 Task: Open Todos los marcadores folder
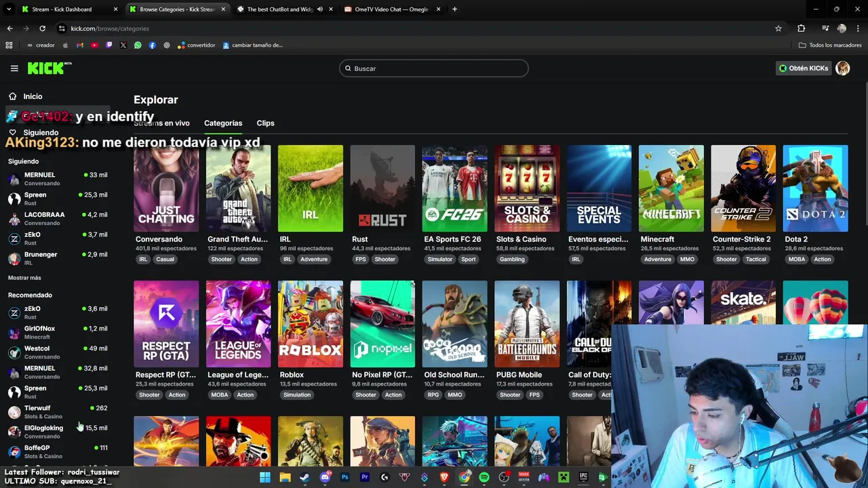click(830, 45)
